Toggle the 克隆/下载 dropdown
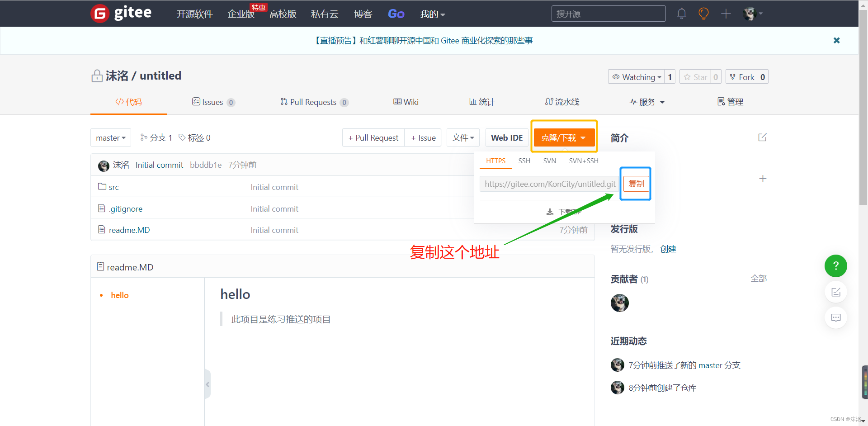868x426 pixels. [564, 137]
